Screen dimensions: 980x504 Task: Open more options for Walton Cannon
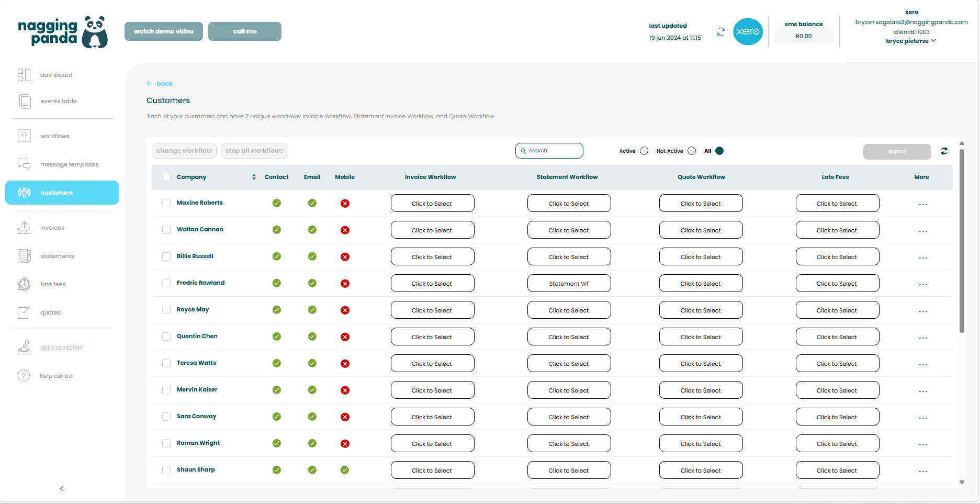coord(922,231)
